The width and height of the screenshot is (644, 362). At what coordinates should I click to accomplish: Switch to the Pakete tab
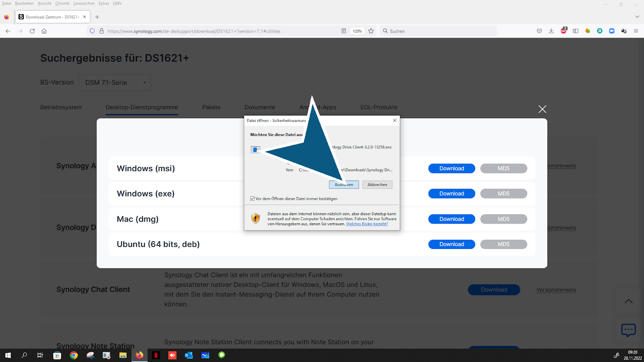tap(211, 107)
